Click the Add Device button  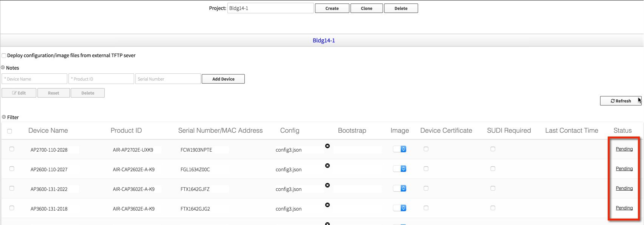223,79
